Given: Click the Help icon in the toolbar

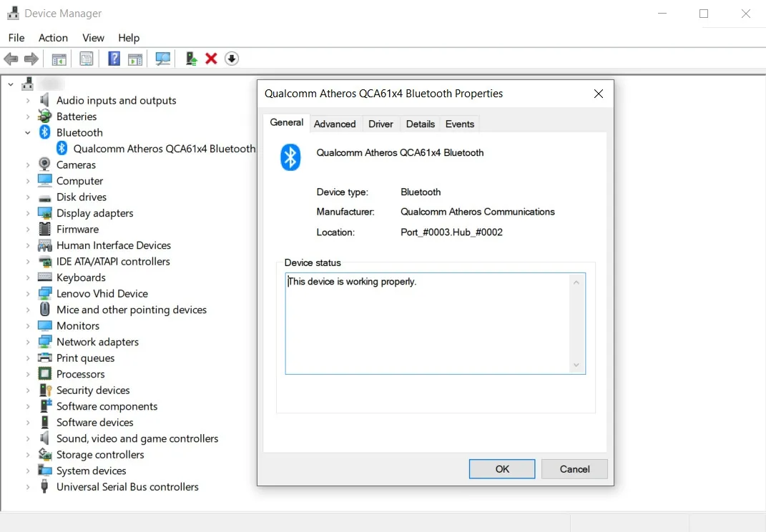Looking at the screenshot, I should tap(114, 59).
